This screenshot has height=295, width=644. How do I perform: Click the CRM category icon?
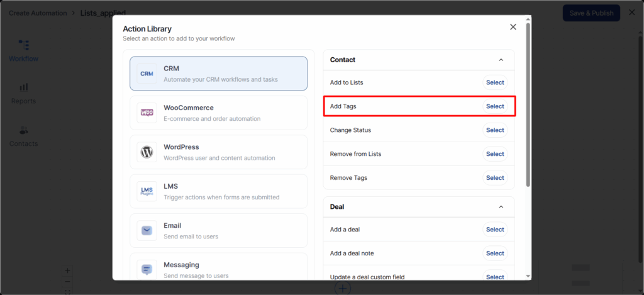(147, 74)
